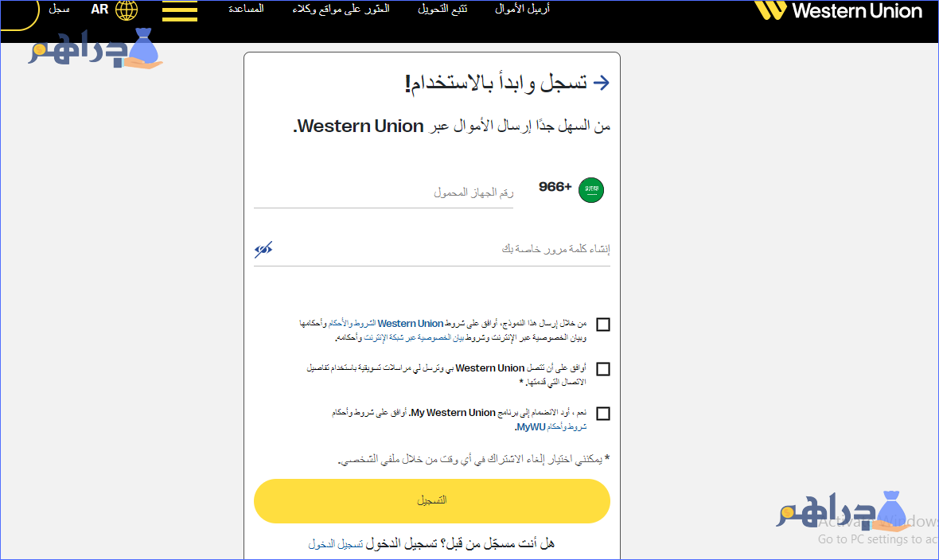Open بيان الخصوصية عبر شبكة الإنترنت link

point(414,338)
